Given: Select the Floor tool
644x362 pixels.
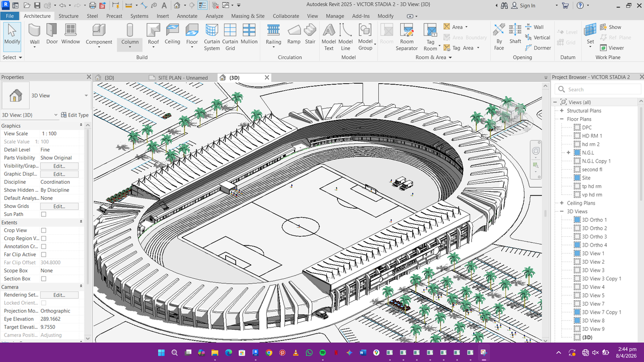Looking at the screenshot, I should [x=192, y=35].
